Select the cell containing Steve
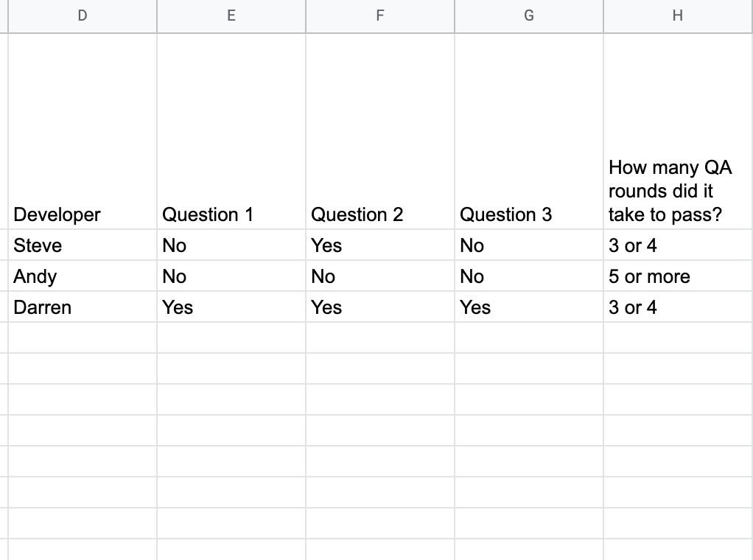Viewport: 753px width, 560px height. tap(83, 245)
